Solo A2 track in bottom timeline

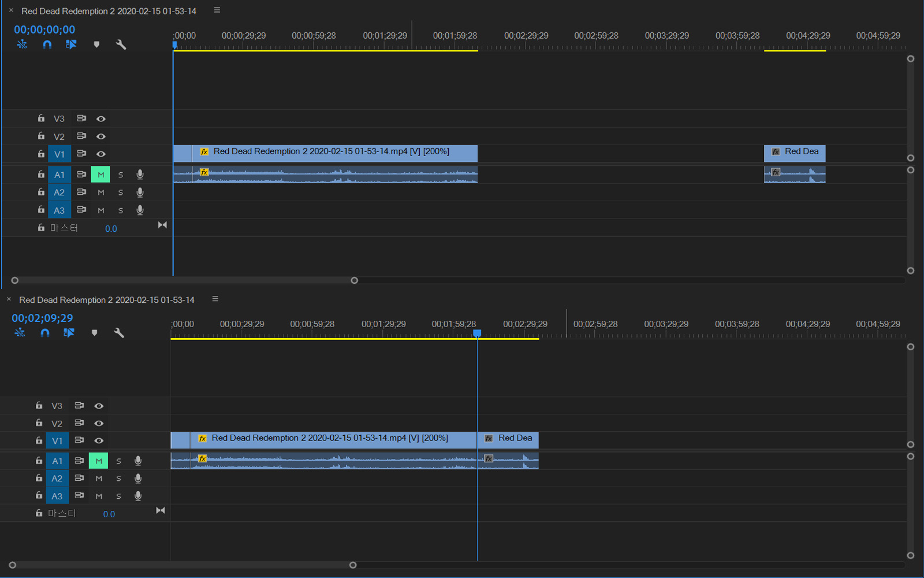118,479
